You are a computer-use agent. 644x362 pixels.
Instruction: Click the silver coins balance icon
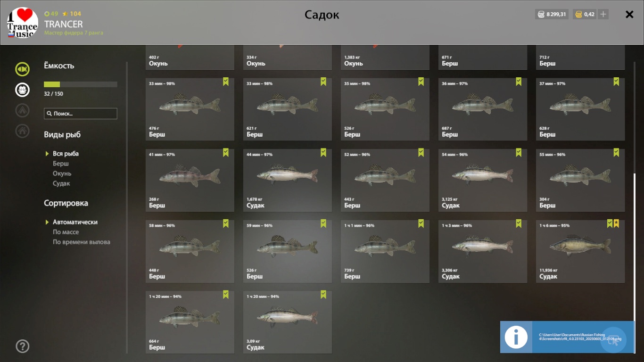click(x=541, y=14)
